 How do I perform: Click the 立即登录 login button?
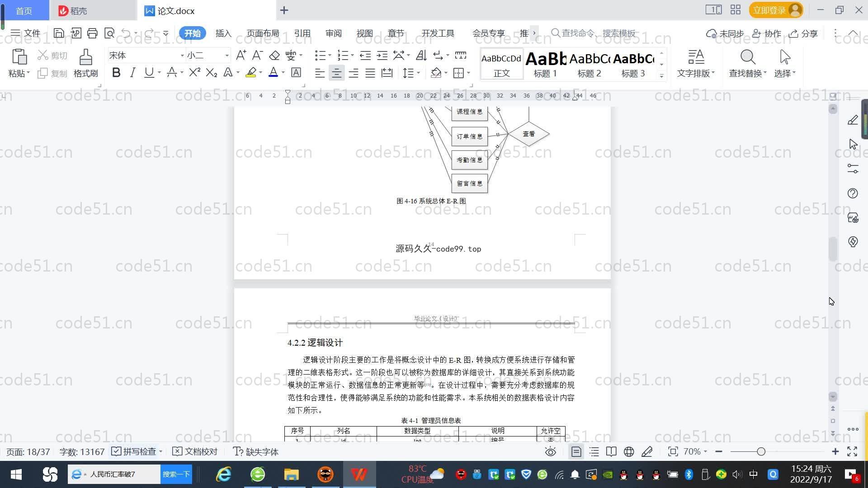776,10
